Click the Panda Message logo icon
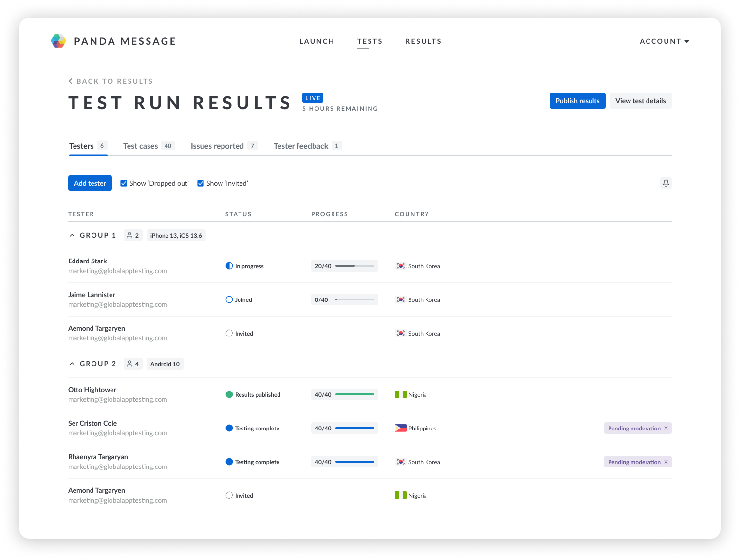 58,41
